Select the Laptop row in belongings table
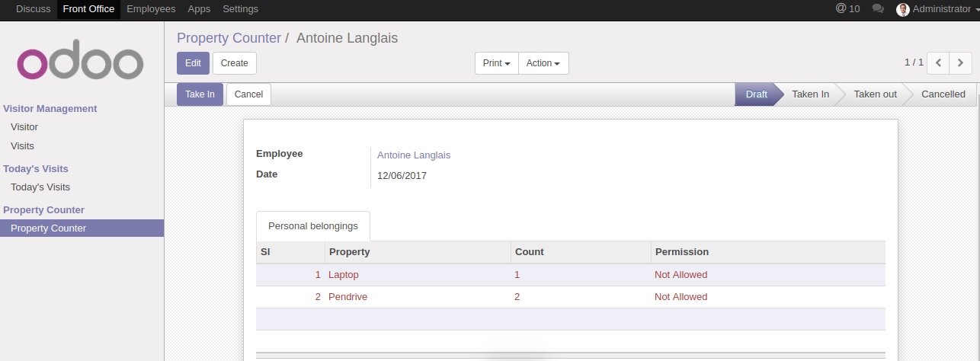This screenshot has height=361, width=980. click(x=343, y=275)
